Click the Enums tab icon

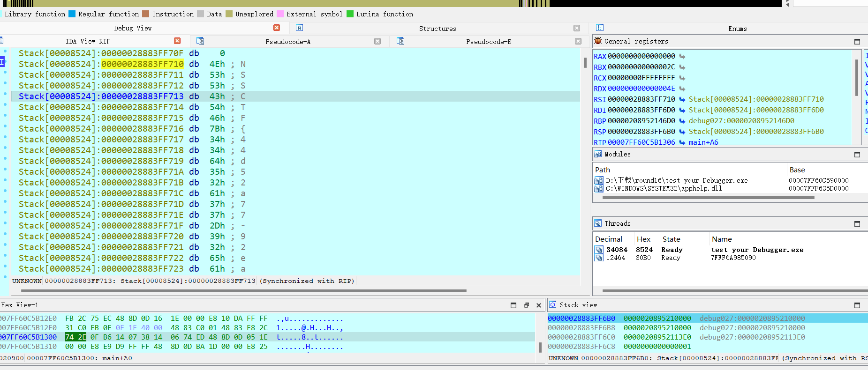tap(600, 28)
